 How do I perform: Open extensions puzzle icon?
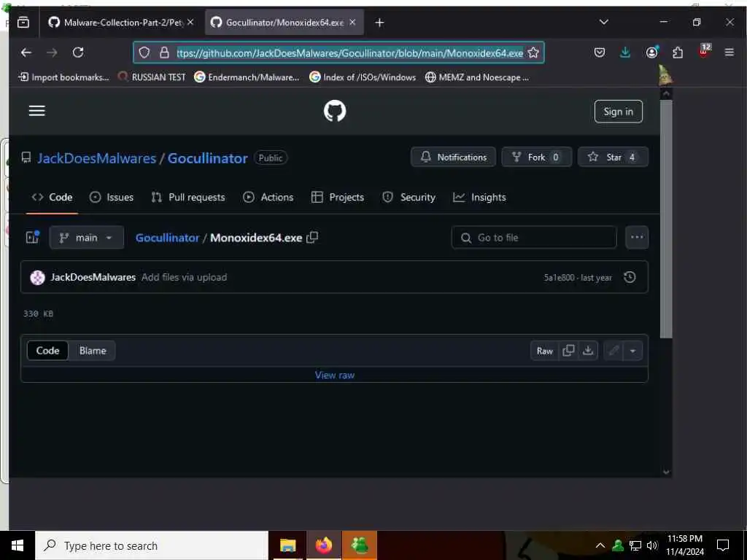(677, 52)
